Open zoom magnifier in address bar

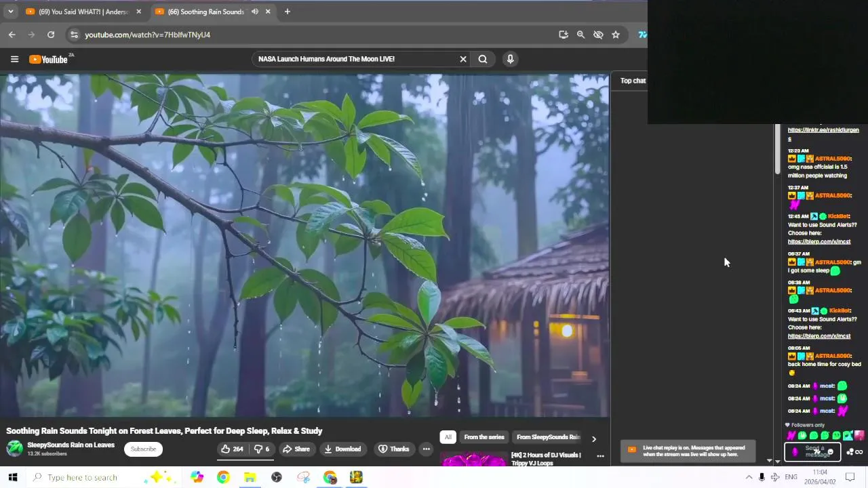click(580, 35)
